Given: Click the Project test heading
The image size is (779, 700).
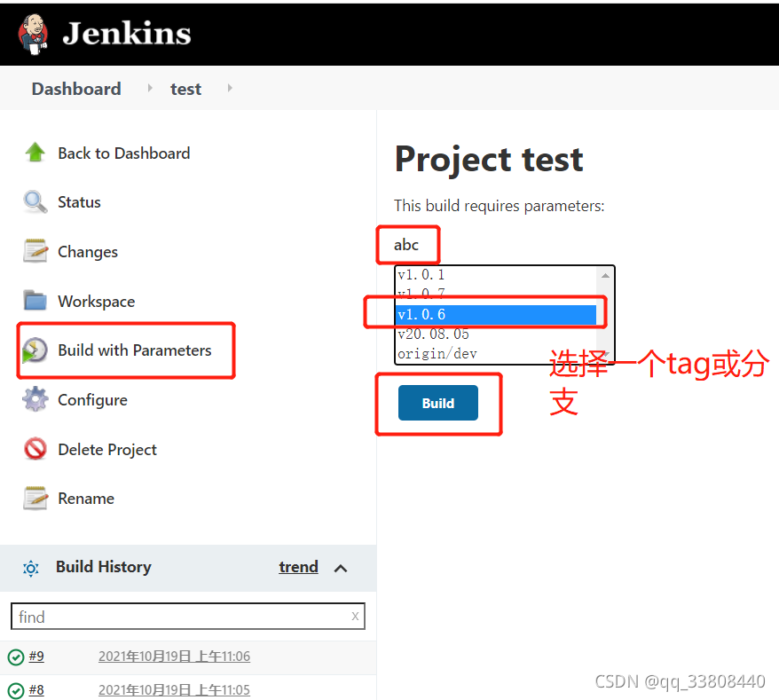Looking at the screenshot, I should [489, 160].
